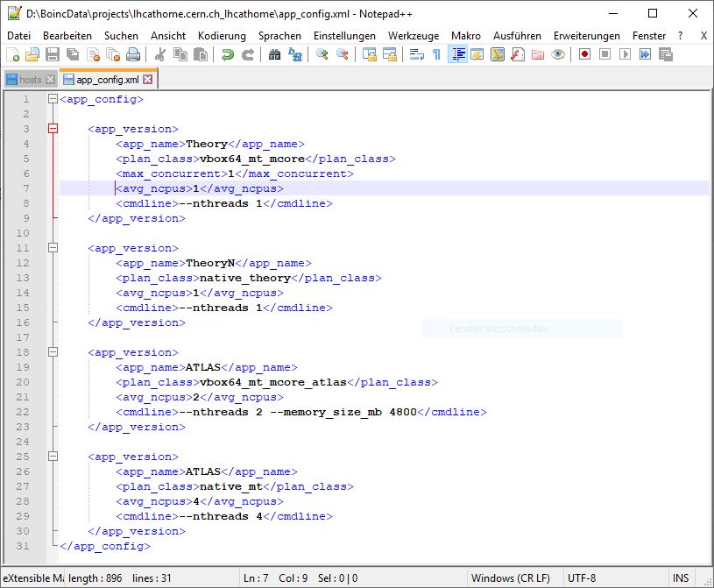
Task: Click the UTF-8 encoding status field
Action: (x=615, y=578)
